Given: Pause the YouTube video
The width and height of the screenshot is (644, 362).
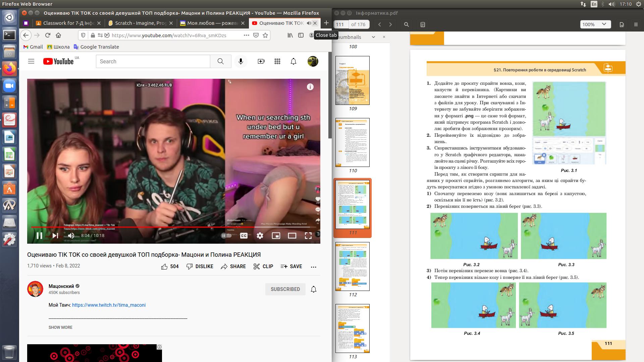Looking at the screenshot, I should click(39, 236).
